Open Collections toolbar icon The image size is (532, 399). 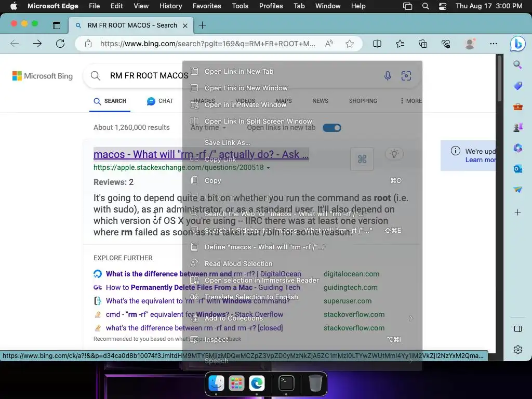click(423, 44)
